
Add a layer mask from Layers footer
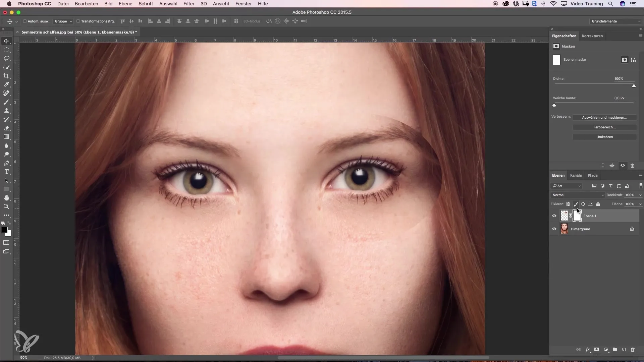pos(597,350)
